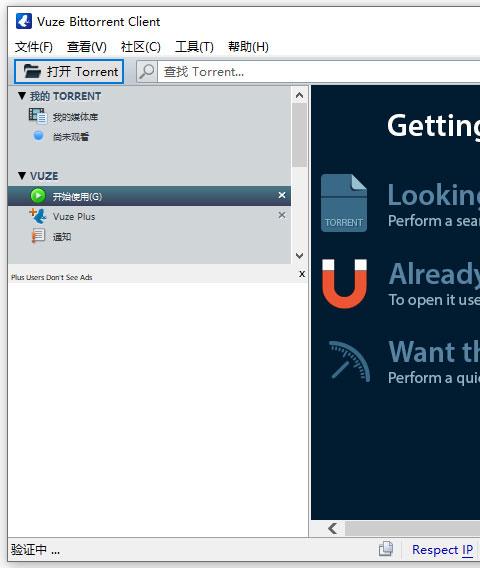Collapse the 我的 TORRENT section
The image size is (480, 568).
(x=22, y=96)
